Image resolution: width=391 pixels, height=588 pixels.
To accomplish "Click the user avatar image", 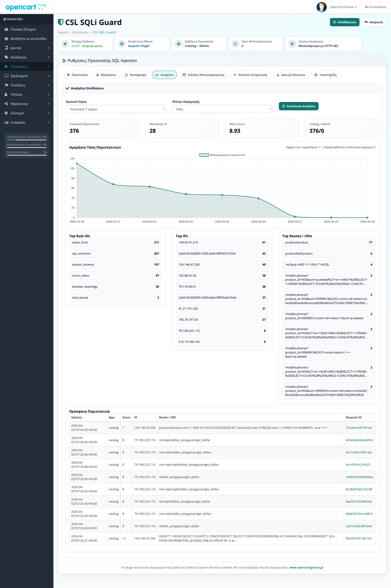I will [x=321, y=7].
